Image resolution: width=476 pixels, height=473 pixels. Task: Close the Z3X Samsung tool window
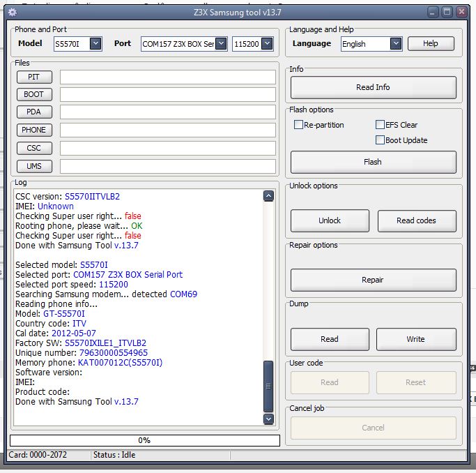point(461,12)
